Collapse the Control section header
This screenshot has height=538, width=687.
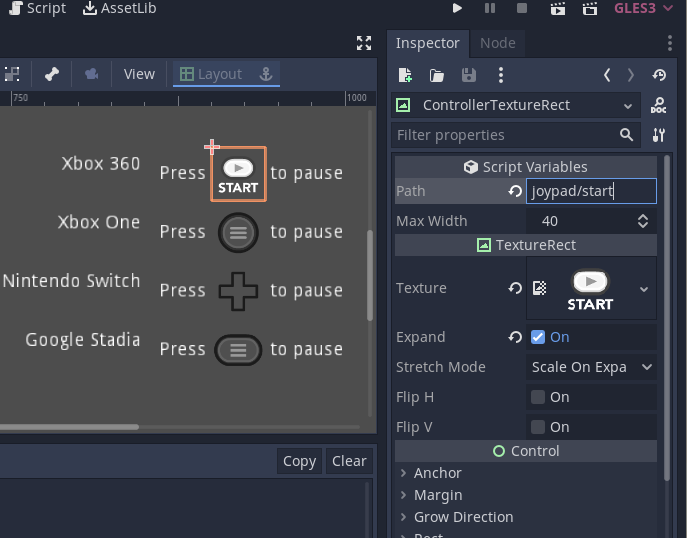[x=525, y=451]
